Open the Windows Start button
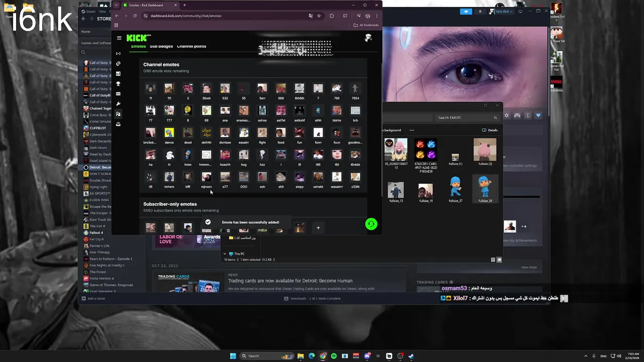The image size is (644, 362). pyautogui.click(x=233, y=356)
